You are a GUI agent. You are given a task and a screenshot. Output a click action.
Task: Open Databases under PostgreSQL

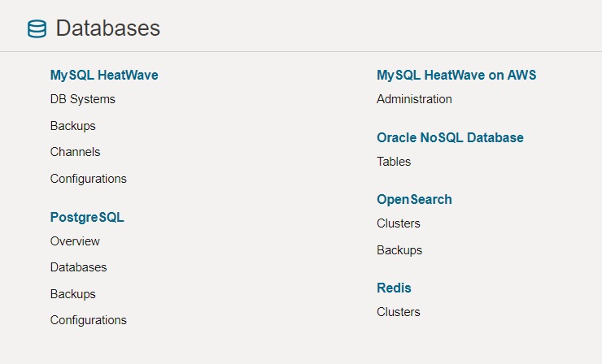pyautogui.click(x=78, y=267)
